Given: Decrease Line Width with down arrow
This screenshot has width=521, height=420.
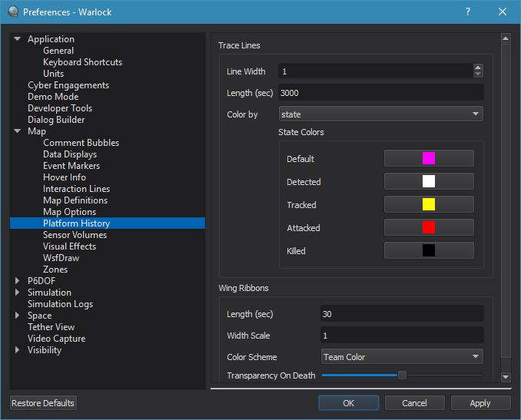Looking at the screenshot, I should (478, 74).
